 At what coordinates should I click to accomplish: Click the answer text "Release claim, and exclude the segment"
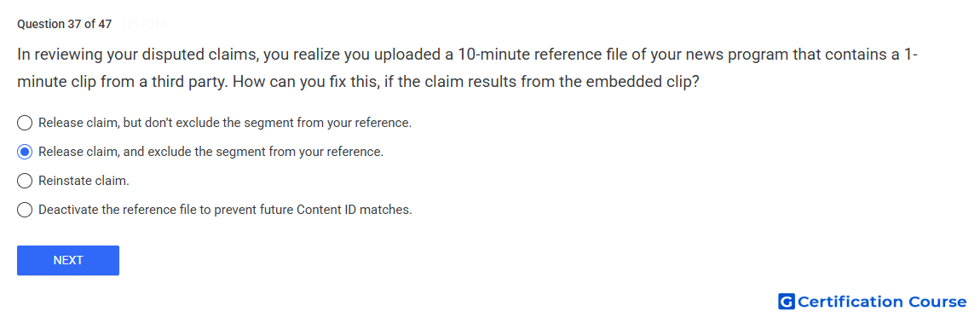pyautogui.click(x=210, y=152)
